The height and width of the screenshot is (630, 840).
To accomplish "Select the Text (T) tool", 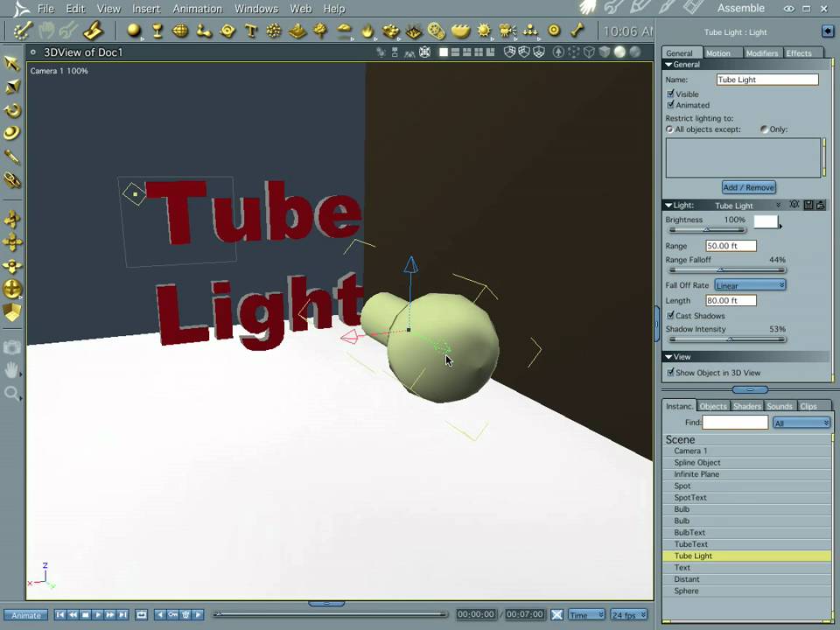I will [x=250, y=31].
